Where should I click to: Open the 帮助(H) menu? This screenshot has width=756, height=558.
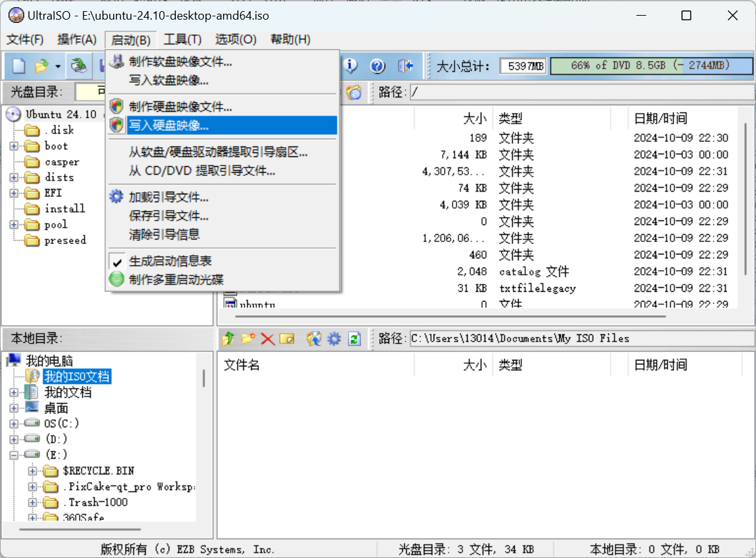point(290,39)
